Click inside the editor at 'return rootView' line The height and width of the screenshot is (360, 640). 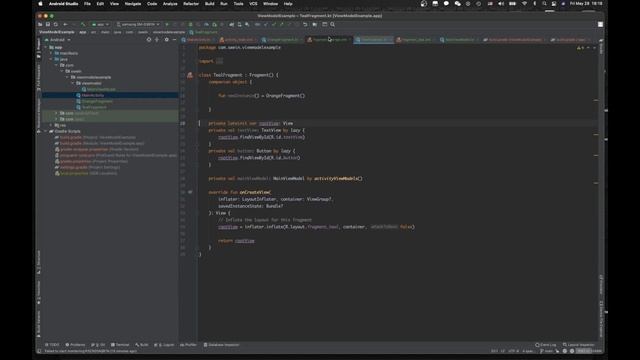pyautogui.click(x=236, y=241)
